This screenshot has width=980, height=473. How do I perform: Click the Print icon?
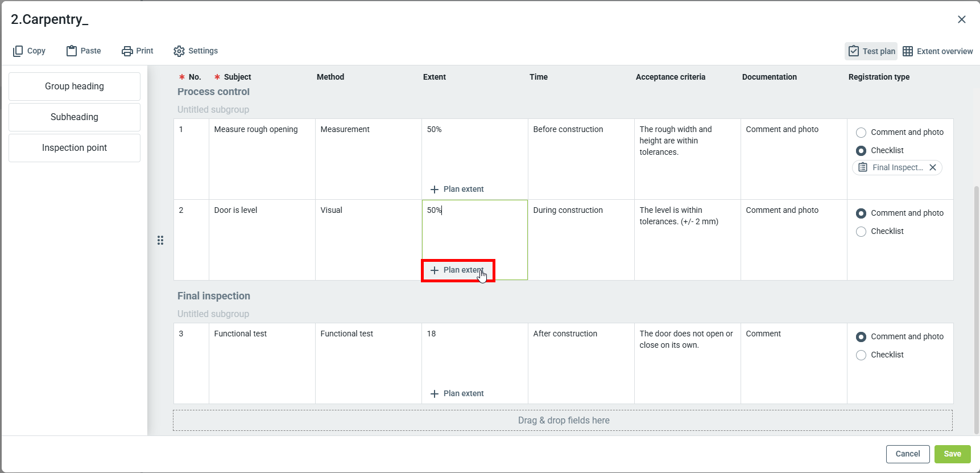click(x=127, y=51)
